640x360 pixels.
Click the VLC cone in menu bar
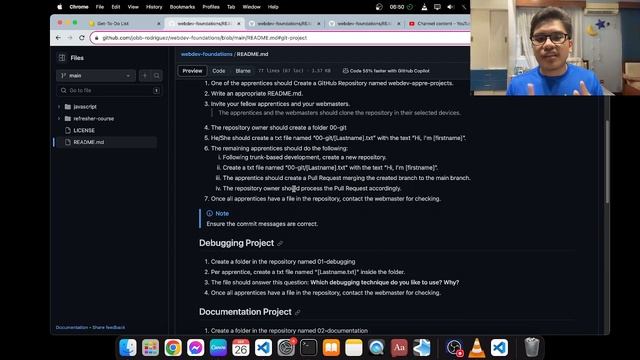point(424,7)
